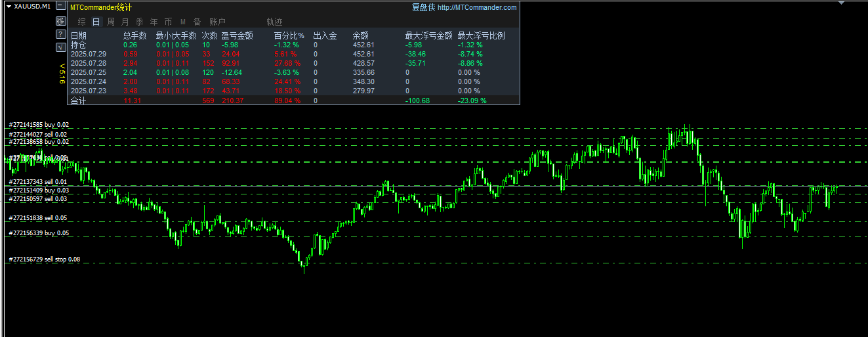Switch to the 年 yearly tab
The image size is (868, 337).
154,22
